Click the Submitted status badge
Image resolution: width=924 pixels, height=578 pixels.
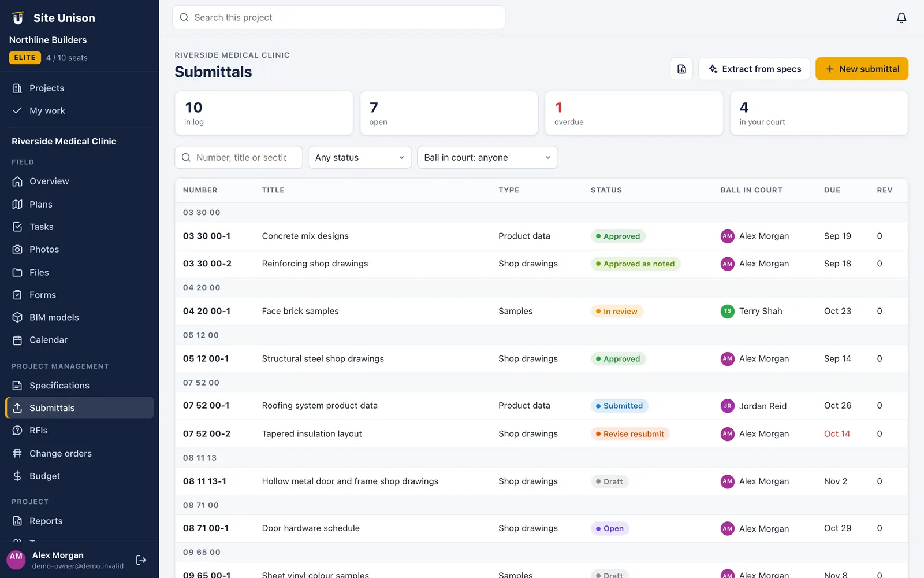(x=620, y=406)
